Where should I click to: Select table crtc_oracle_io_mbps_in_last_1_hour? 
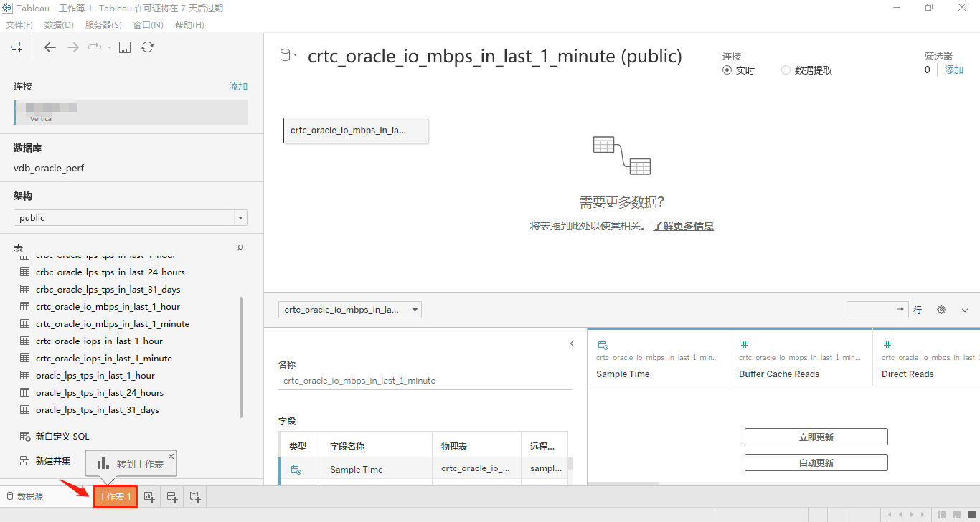[108, 307]
